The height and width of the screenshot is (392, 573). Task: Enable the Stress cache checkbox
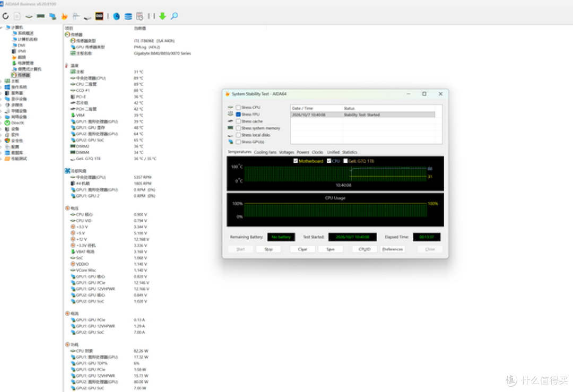tap(238, 121)
